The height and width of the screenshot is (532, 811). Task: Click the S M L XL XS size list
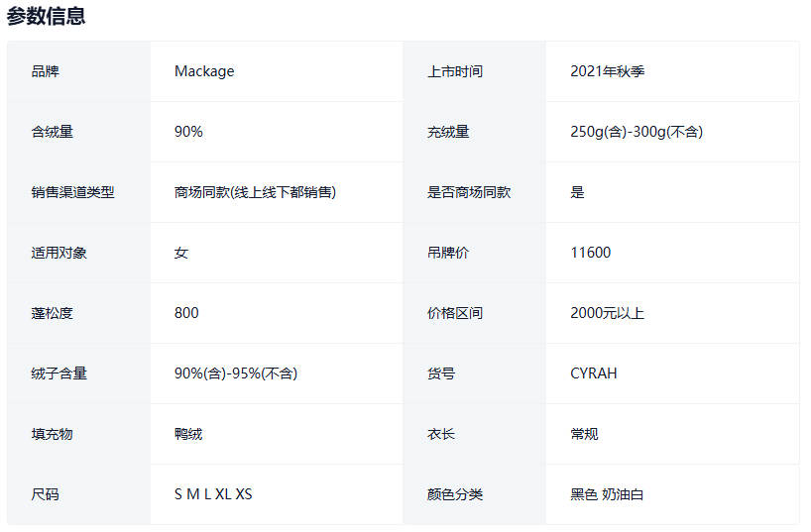(x=213, y=494)
